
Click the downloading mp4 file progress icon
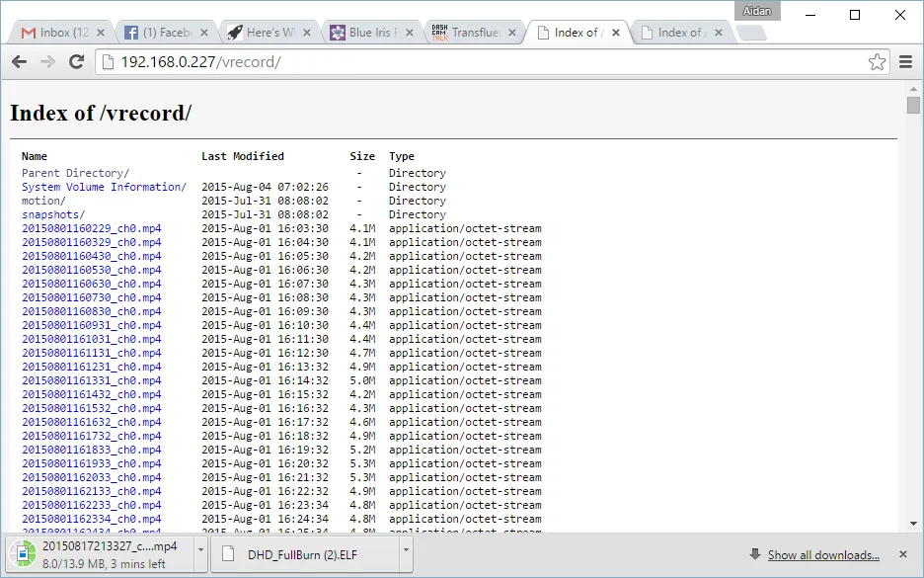23,554
